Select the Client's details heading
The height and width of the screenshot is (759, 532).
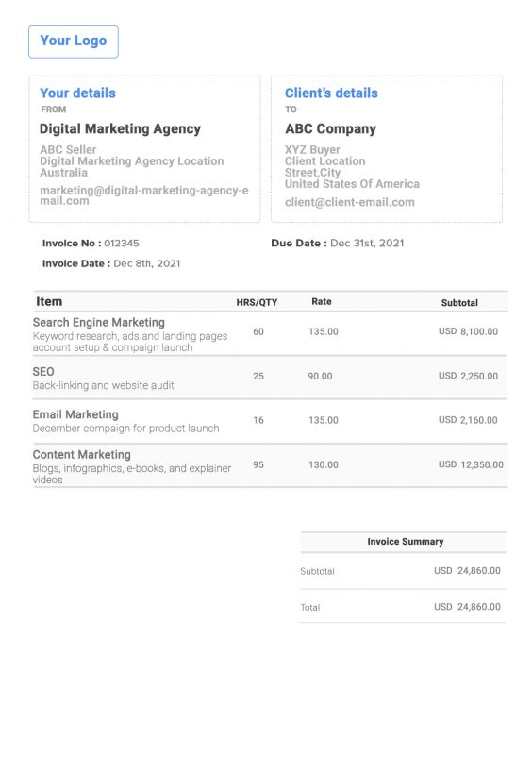[331, 93]
